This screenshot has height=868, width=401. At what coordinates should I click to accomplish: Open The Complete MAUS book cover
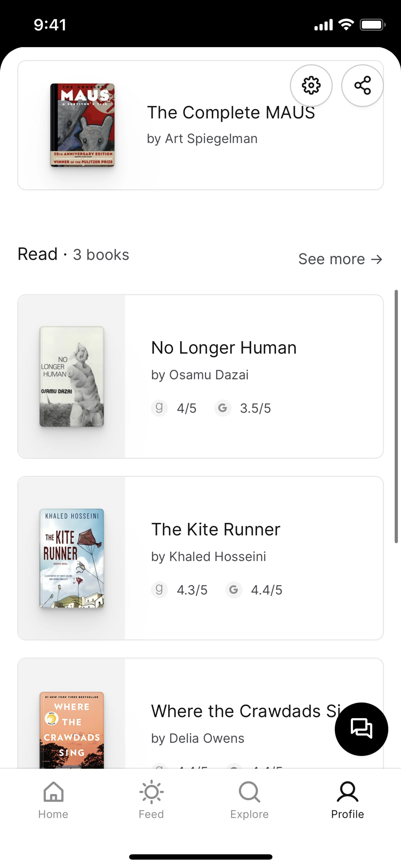[82, 125]
